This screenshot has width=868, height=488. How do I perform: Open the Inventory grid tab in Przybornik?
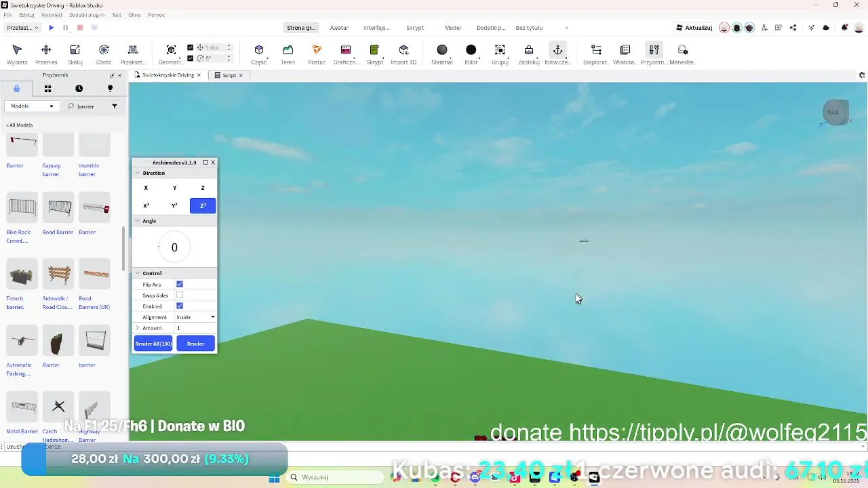(x=47, y=89)
